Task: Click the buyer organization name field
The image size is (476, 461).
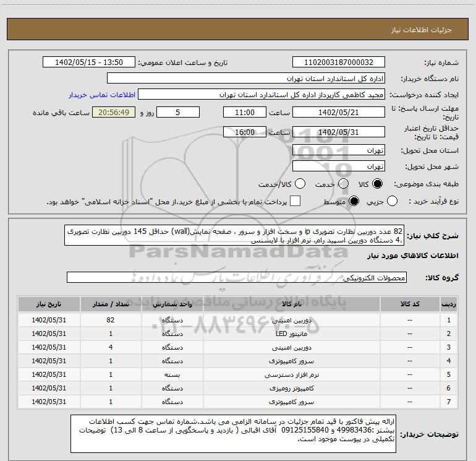Action: tap(246, 79)
